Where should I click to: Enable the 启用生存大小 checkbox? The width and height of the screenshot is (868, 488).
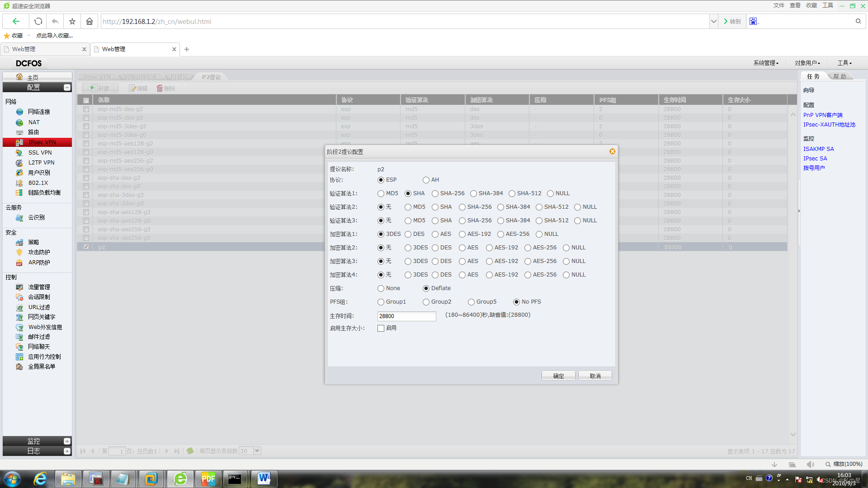(x=381, y=328)
